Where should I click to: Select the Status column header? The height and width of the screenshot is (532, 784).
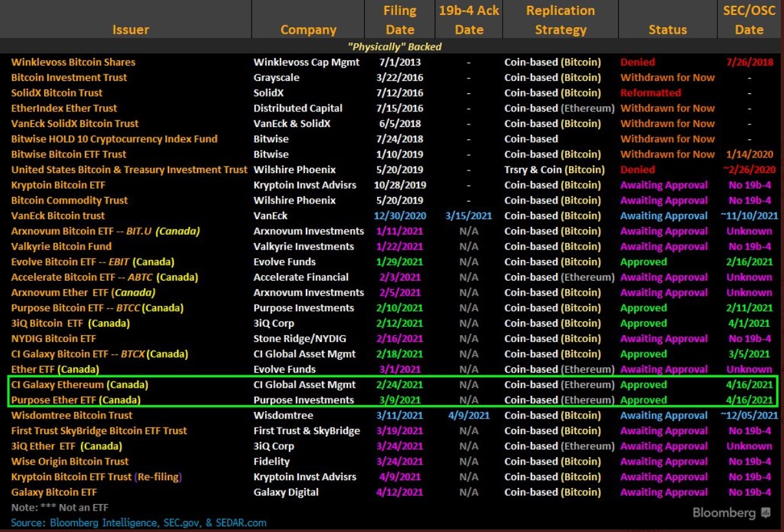667,30
